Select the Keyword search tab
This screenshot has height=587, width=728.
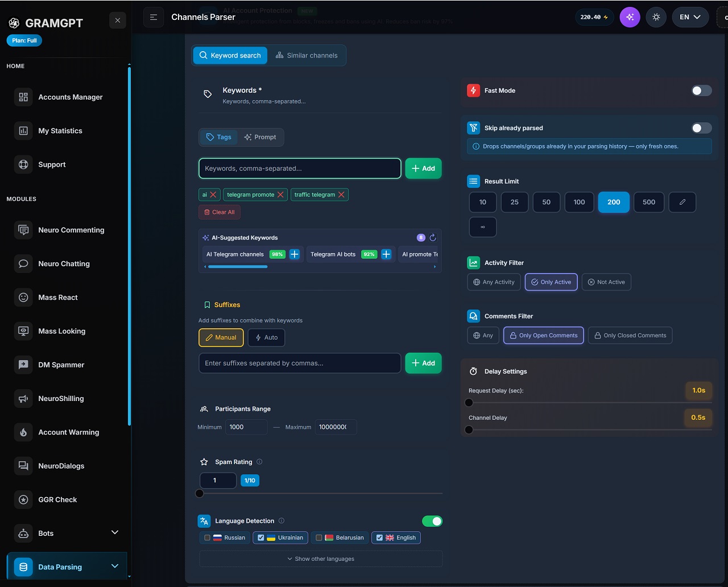point(230,55)
